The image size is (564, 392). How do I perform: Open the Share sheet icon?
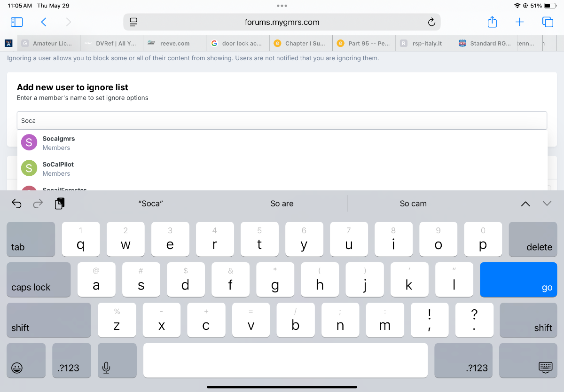(492, 22)
